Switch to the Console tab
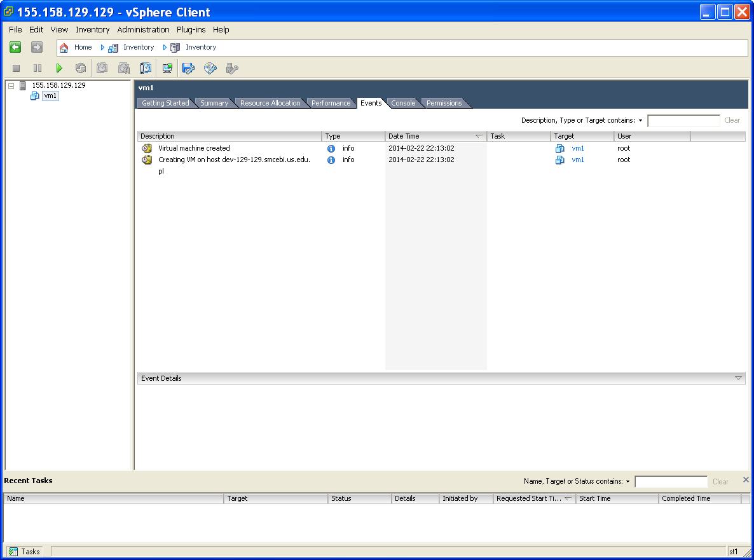Viewport: 754px width, 560px height. coord(403,104)
